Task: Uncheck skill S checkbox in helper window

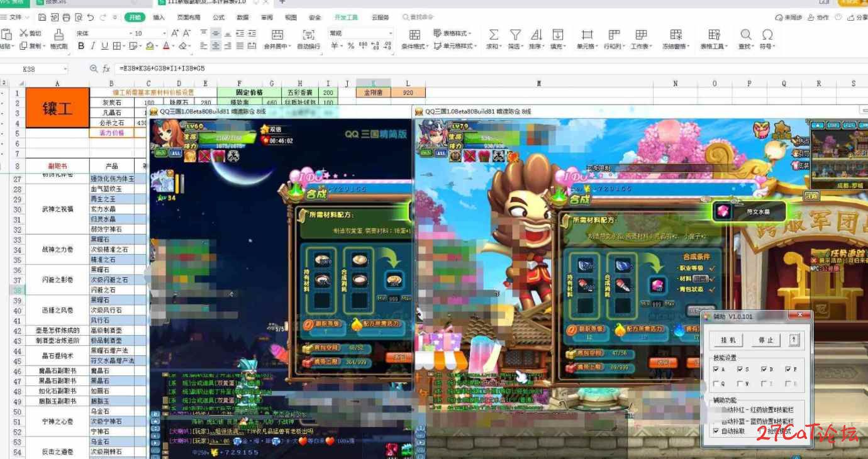Action: (x=740, y=369)
